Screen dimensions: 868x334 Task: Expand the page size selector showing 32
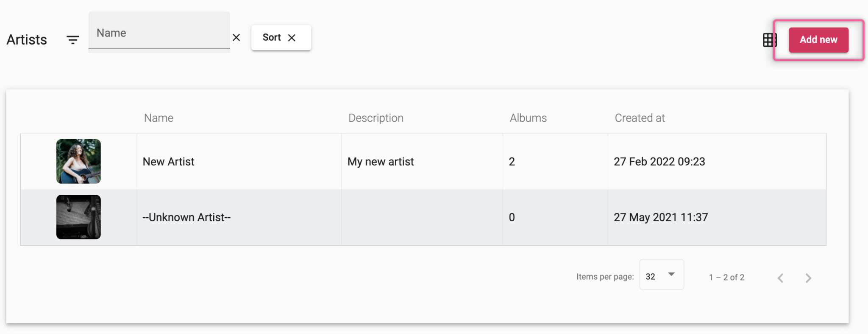click(x=661, y=275)
